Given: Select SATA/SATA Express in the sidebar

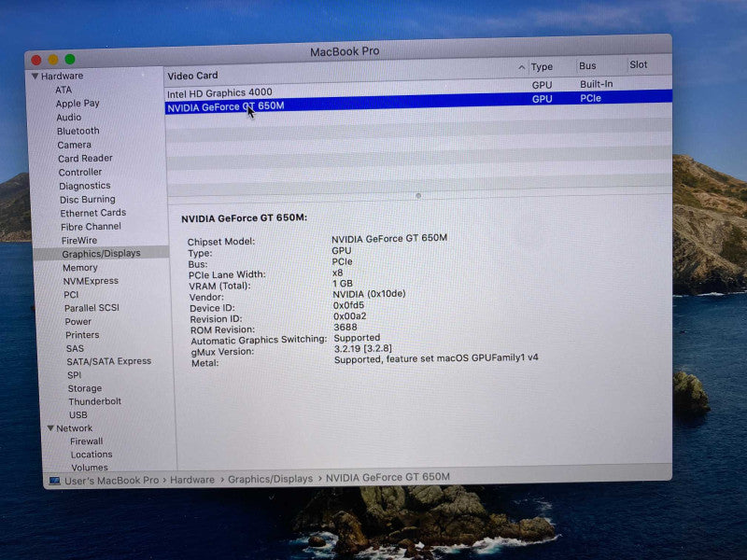Looking at the screenshot, I should [108, 361].
